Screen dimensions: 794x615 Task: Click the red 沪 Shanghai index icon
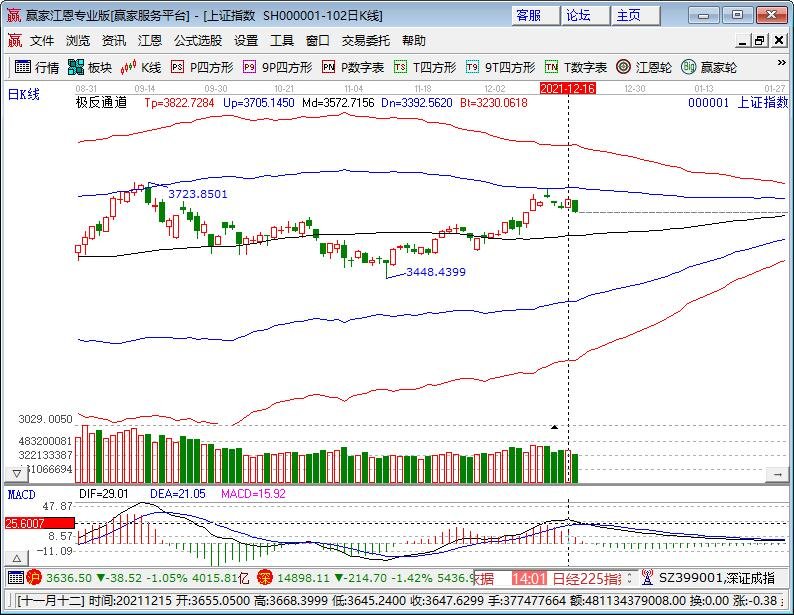tap(33, 578)
